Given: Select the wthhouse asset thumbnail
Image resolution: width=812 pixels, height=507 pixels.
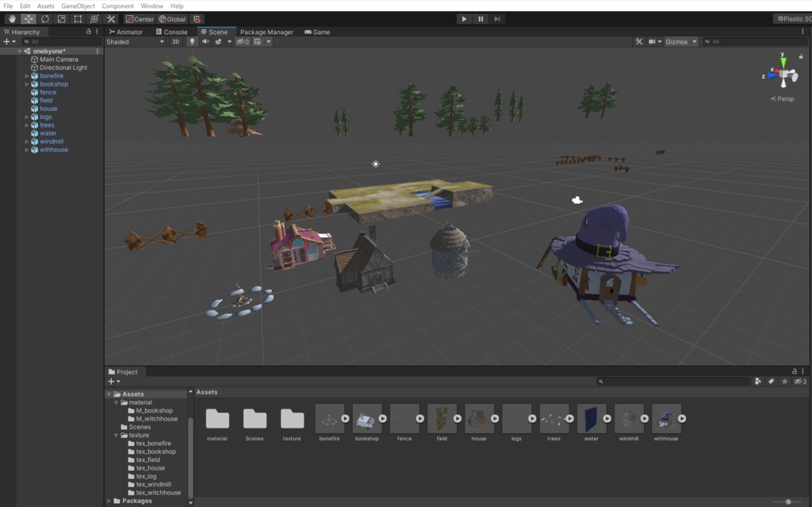Looking at the screenshot, I should click(x=666, y=419).
